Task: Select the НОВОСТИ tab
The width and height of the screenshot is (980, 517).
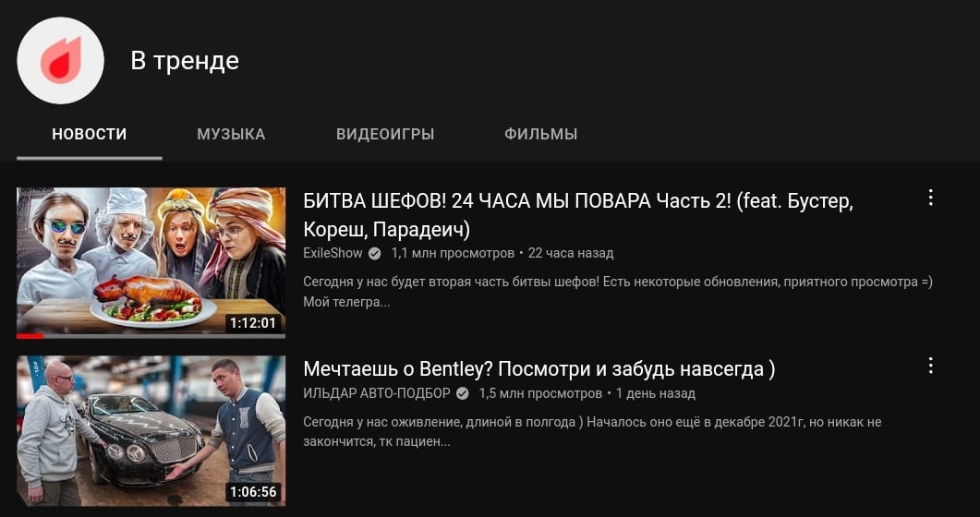Action: (x=90, y=134)
